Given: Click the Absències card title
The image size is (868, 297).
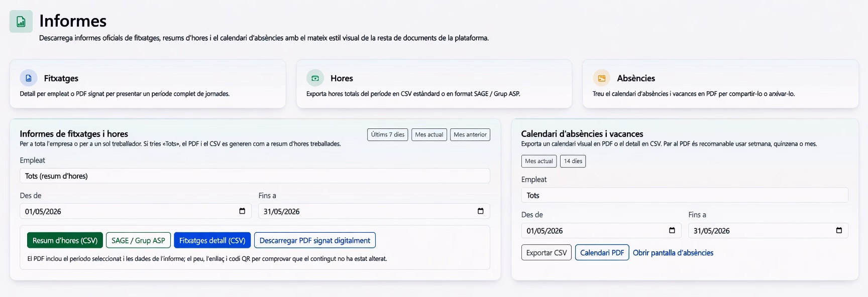Looking at the screenshot, I should [636, 78].
